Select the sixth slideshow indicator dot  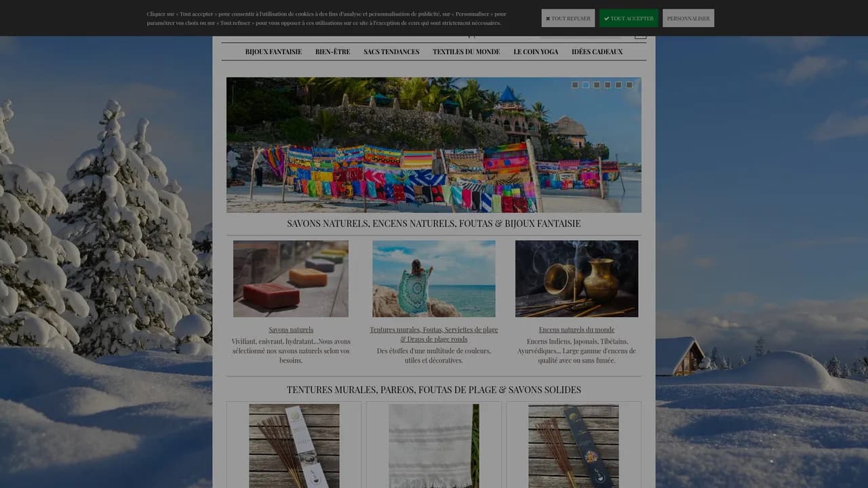pos(629,85)
